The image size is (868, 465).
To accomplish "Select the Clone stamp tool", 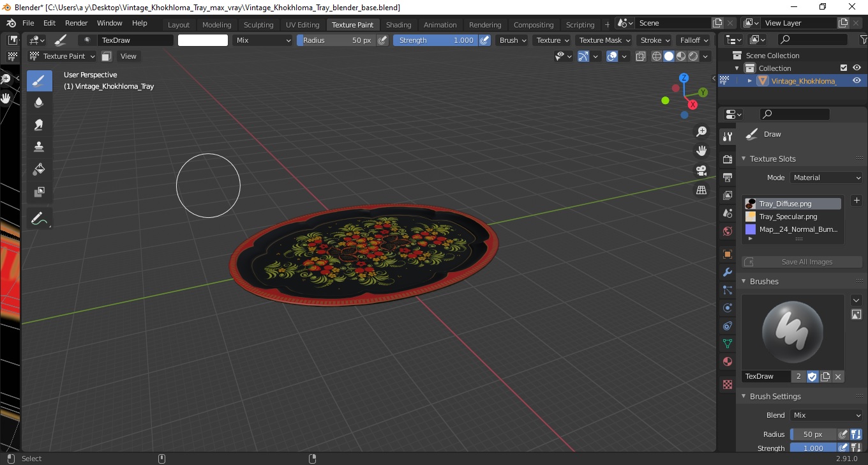I will click(40, 147).
